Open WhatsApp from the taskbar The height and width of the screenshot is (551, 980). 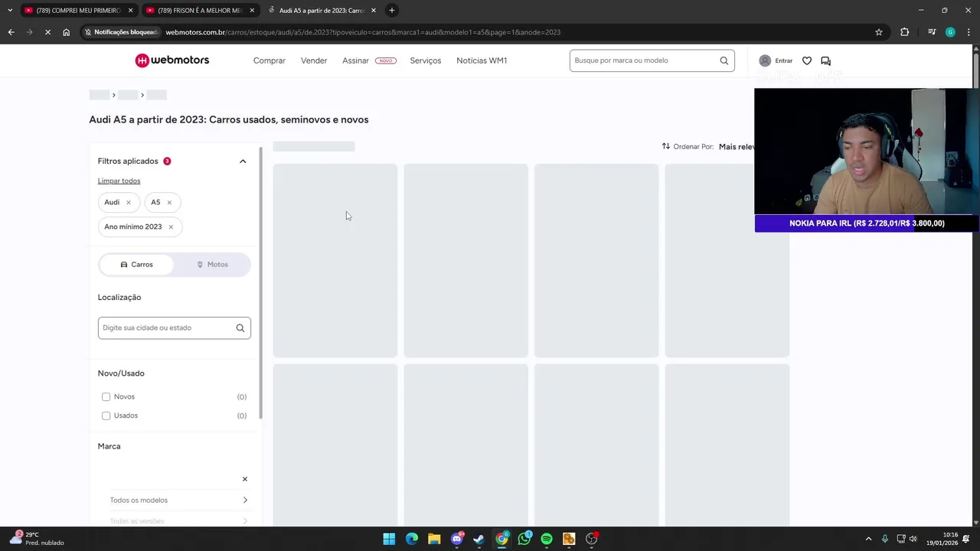point(524,539)
